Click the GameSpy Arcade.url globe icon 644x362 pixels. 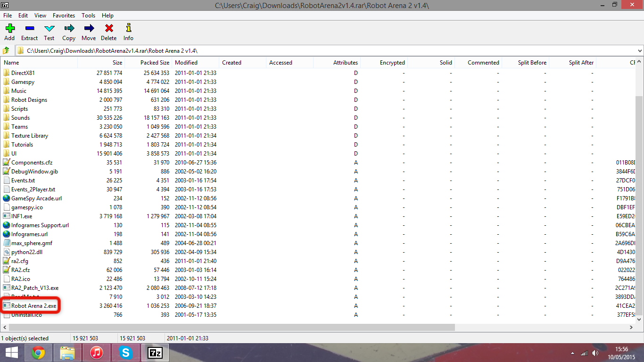6,198
